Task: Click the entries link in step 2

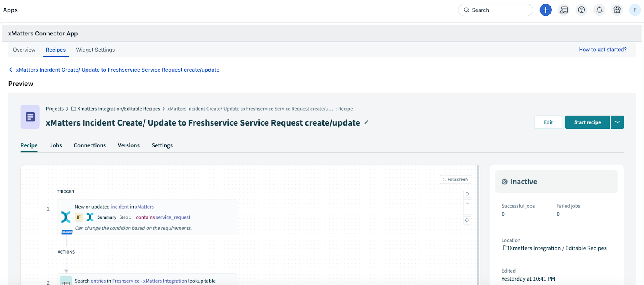Action: 98,281
